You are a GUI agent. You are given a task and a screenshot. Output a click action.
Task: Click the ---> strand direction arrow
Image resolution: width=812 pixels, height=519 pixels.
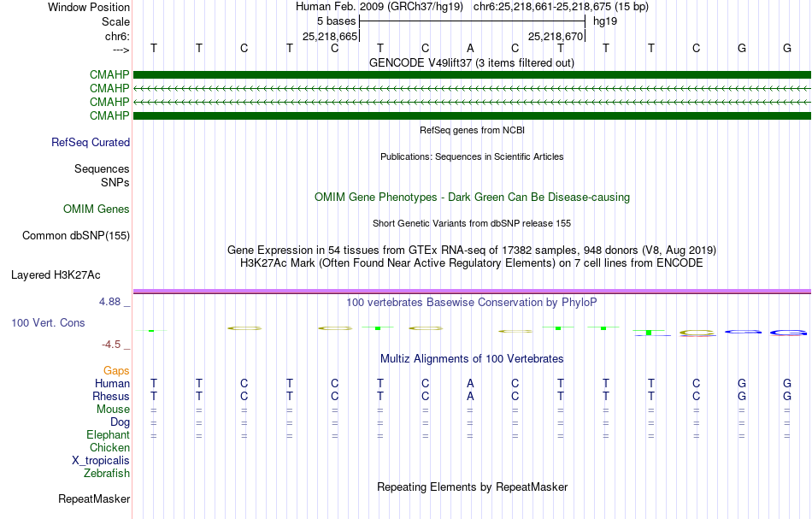pyautogui.click(x=121, y=50)
